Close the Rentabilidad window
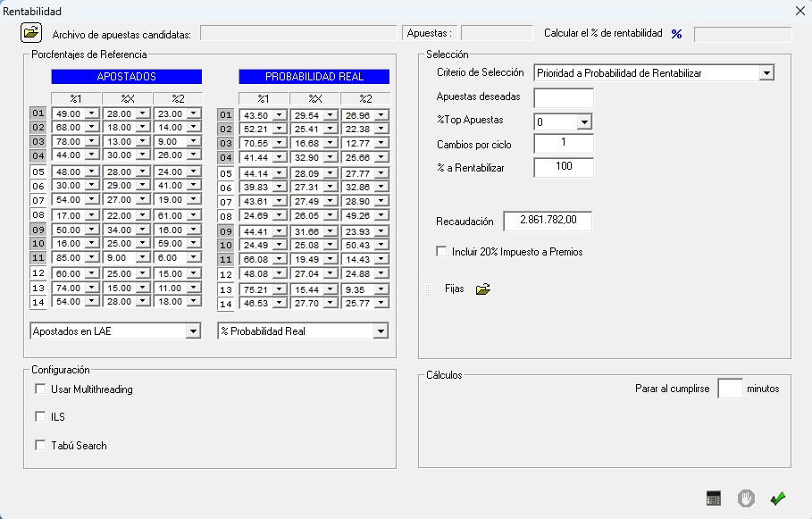This screenshot has height=519, width=812. (x=800, y=11)
